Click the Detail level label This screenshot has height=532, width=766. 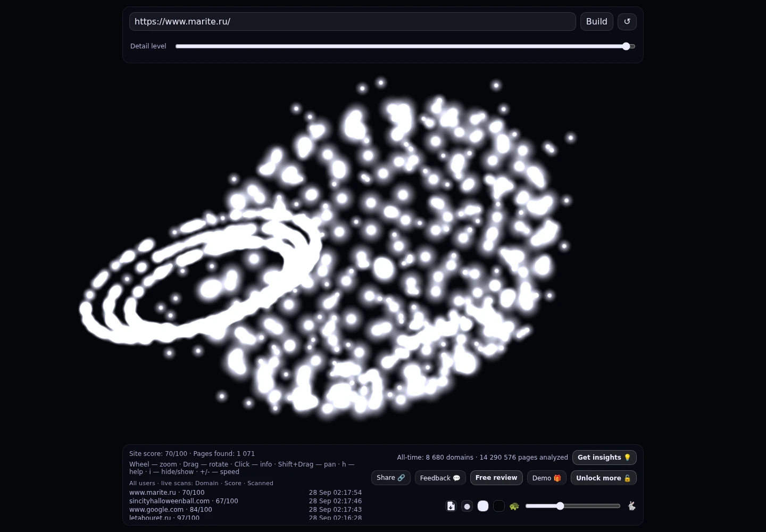[x=148, y=46]
